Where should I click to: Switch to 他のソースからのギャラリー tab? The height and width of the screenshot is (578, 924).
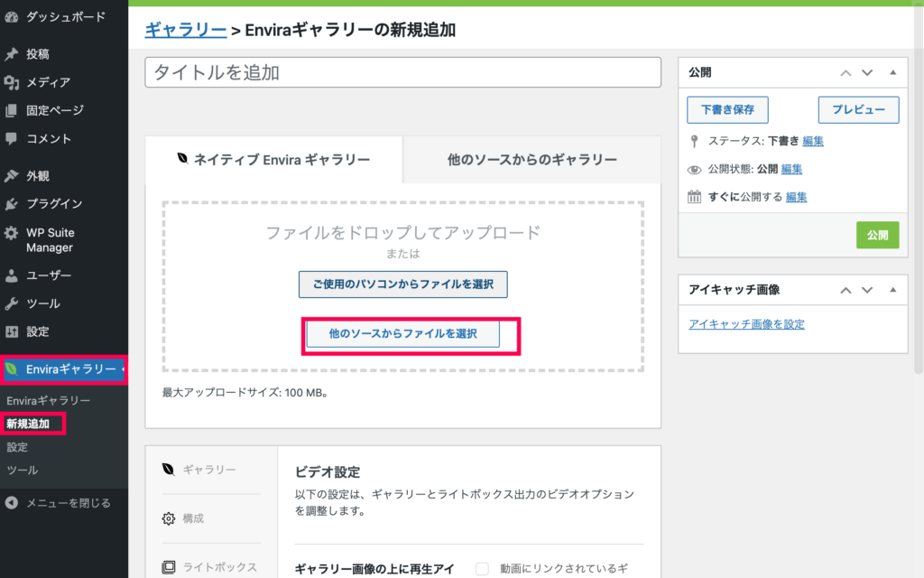[x=532, y=159]
